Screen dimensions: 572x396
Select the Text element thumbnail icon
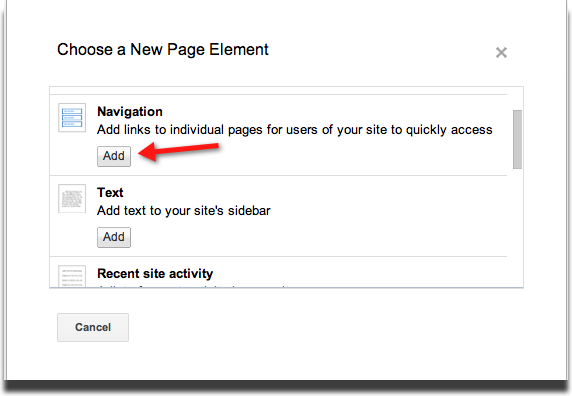pyautogui.click(x=72, y=198)
